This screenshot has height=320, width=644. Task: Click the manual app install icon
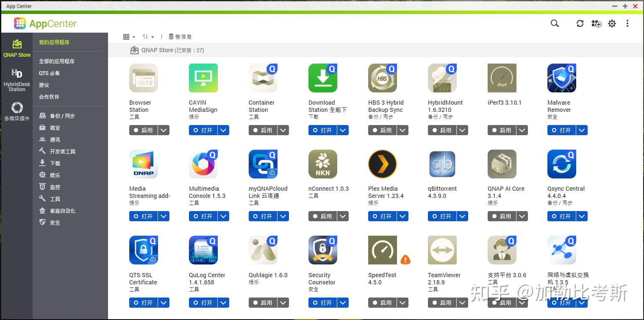[596, 24]
